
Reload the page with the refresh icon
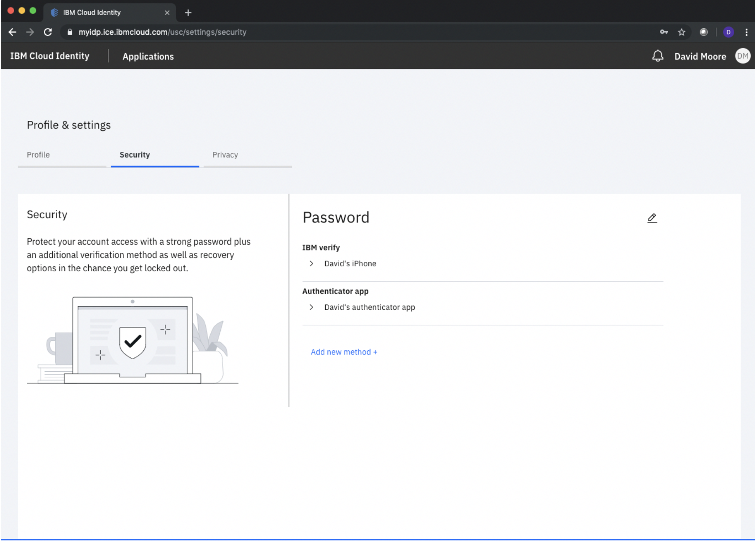[x=48, y=32]
